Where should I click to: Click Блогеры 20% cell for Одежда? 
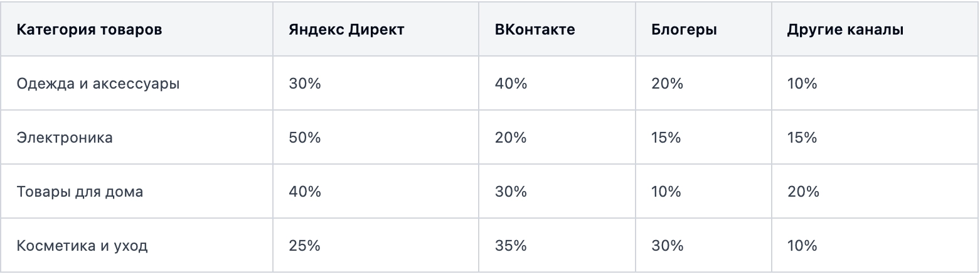[667, 84]
